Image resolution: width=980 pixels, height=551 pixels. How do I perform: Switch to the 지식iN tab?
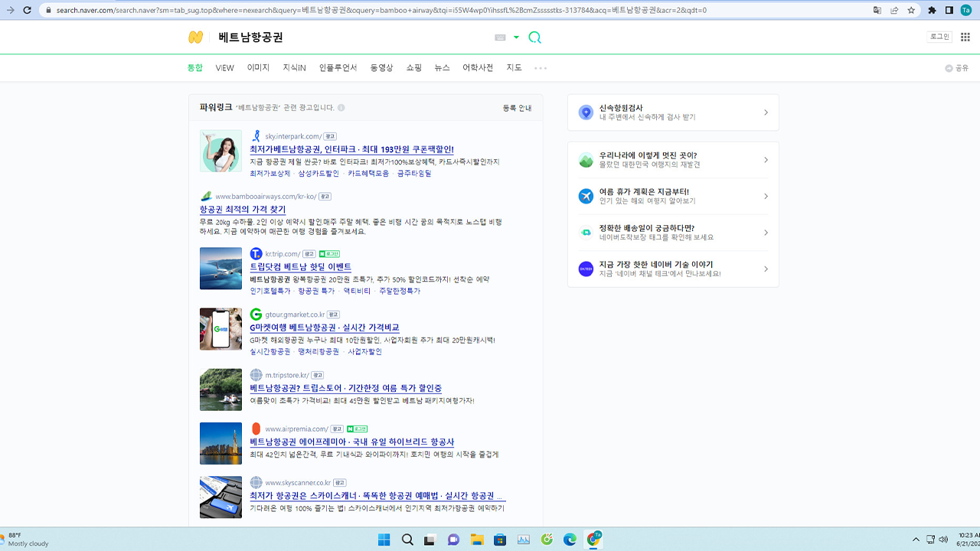click(294, 68)
